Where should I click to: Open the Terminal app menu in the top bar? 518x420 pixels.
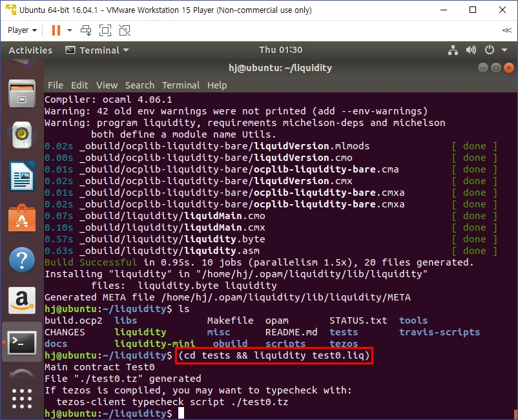pyautogui.click(x=97, y=50)
